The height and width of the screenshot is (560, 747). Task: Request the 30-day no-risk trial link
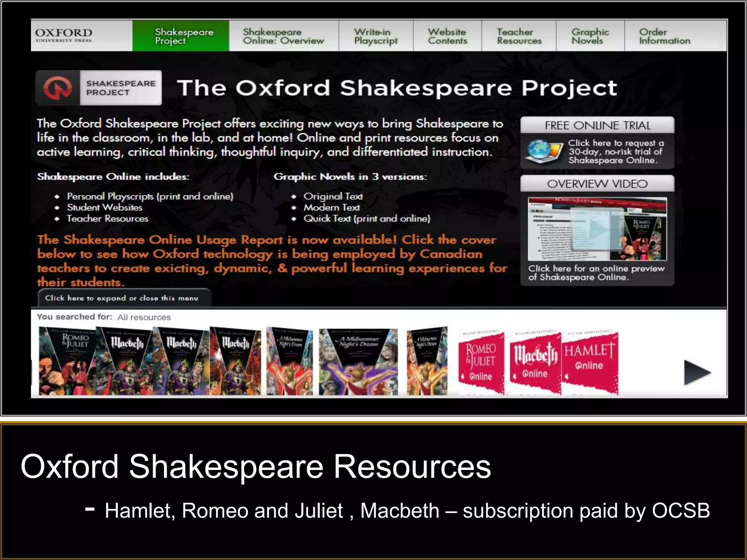tap(616, 152)
